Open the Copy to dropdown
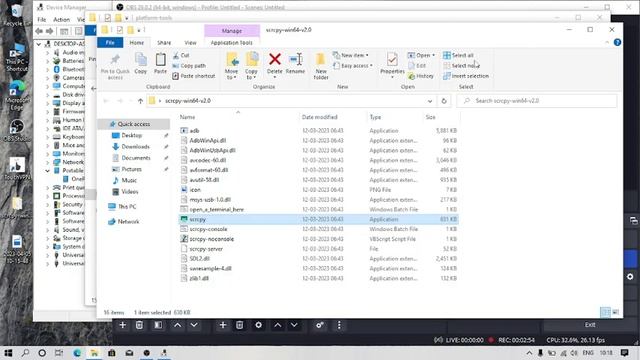640x360 pixels. pyautogui.click(x=251, y=66)
